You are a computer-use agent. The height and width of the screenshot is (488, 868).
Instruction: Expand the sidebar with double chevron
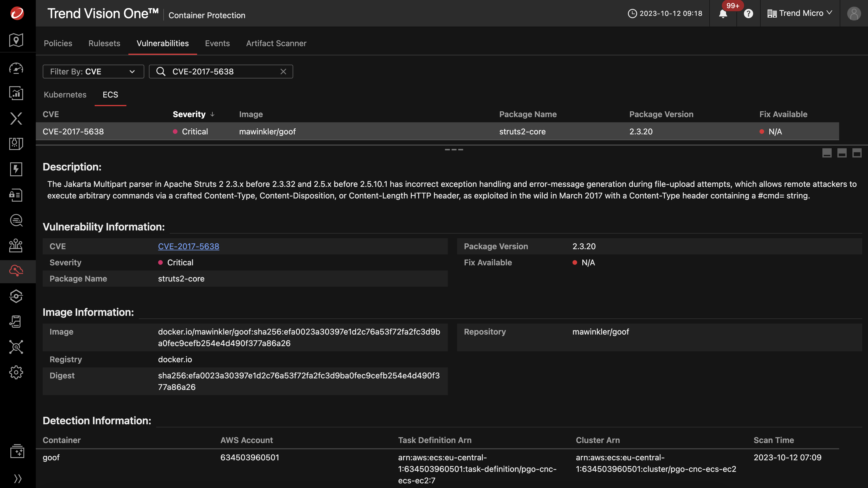point(18,478)
